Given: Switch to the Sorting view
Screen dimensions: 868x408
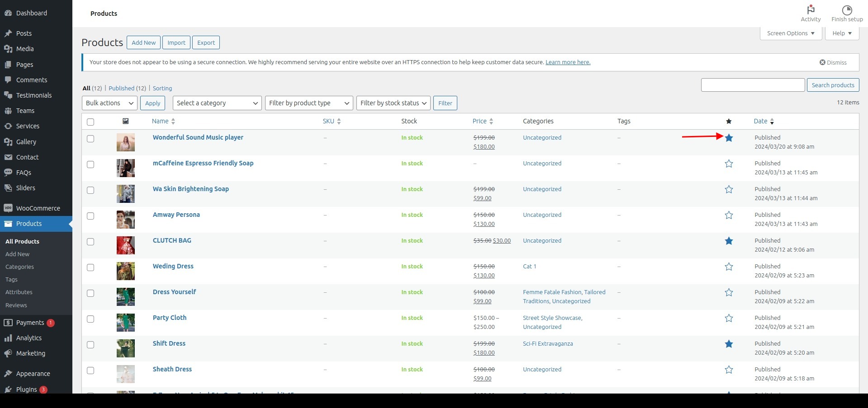Looking at the screenshot, I should [x=162, y=88].
